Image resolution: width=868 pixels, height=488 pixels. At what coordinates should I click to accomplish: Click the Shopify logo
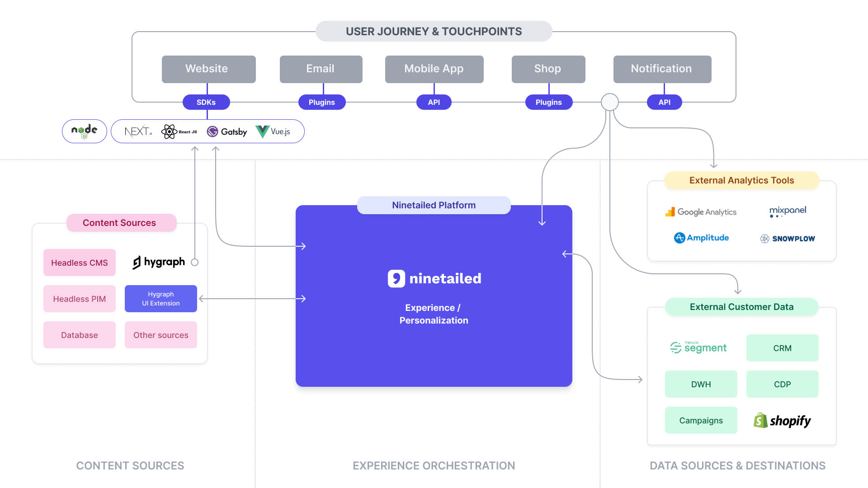pyautogui.click(x=782, y=421)
